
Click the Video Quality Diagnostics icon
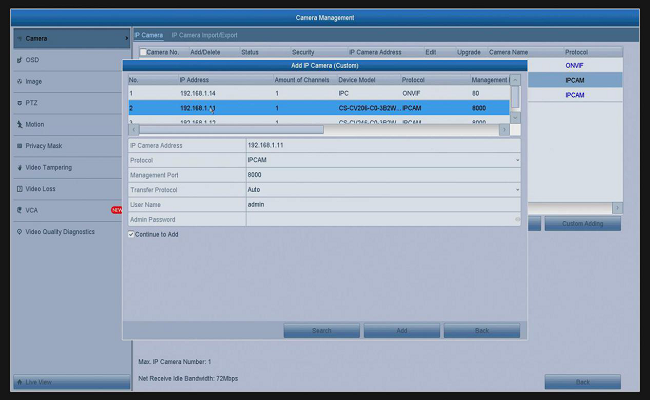point(19,232)
